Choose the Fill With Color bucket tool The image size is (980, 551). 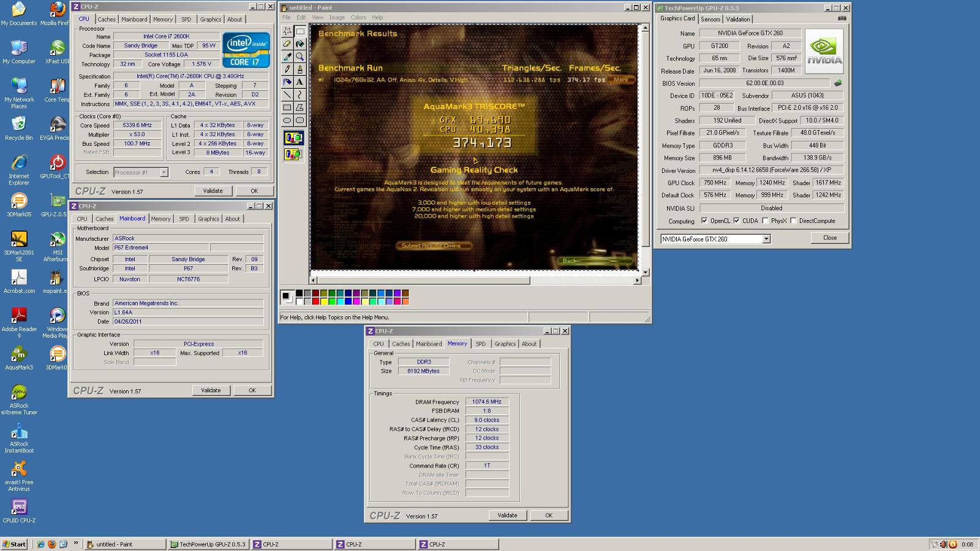[300, 44]
